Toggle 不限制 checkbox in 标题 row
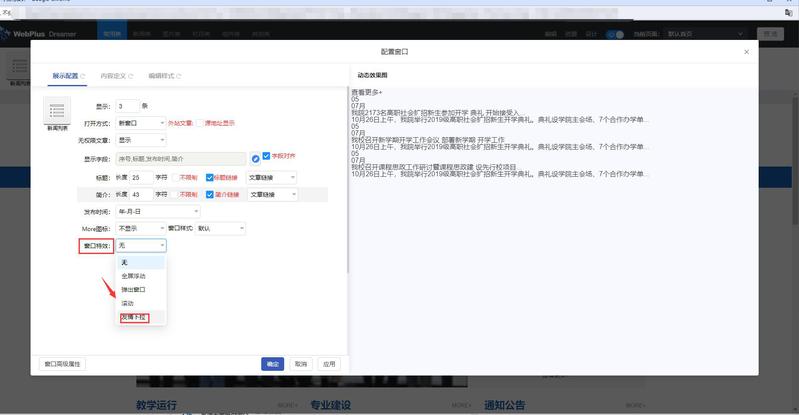 (175, 177)
